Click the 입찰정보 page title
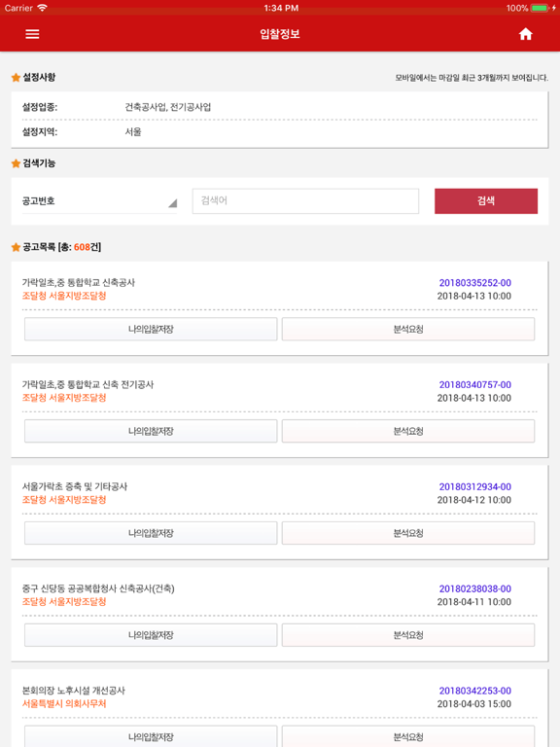 coord(280,34)
